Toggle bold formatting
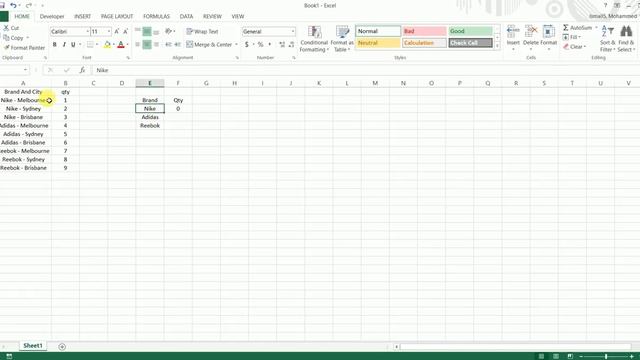The width and height of the screenshot is (640, 360). [x=54, y=44]
